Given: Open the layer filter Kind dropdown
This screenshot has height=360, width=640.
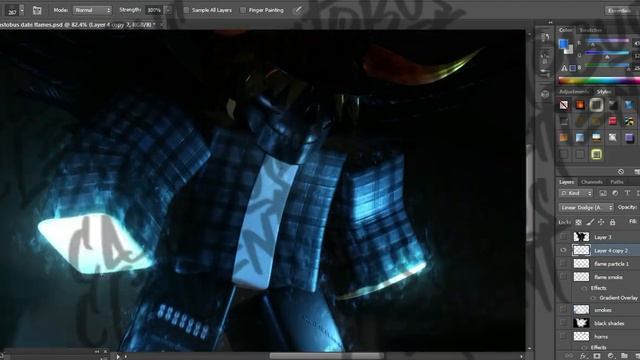Looking at the screenshot, I should coord(576,193).
